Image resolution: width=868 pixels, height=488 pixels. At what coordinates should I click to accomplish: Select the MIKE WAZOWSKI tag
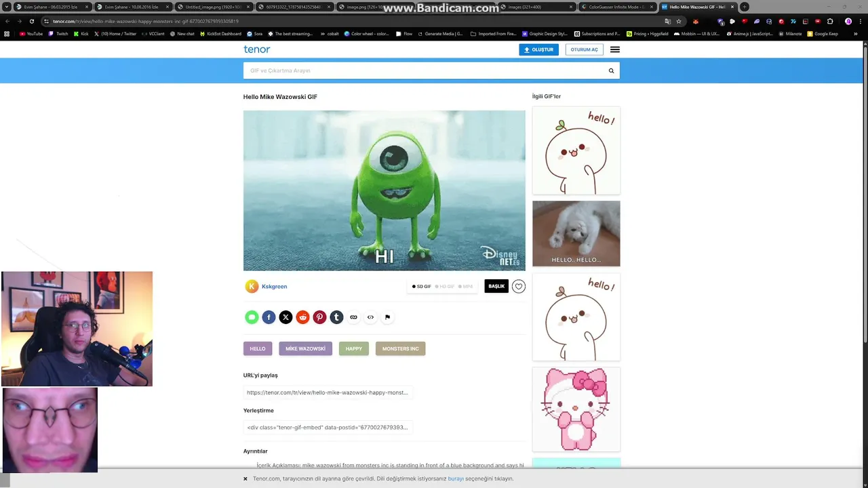point(305,348)
